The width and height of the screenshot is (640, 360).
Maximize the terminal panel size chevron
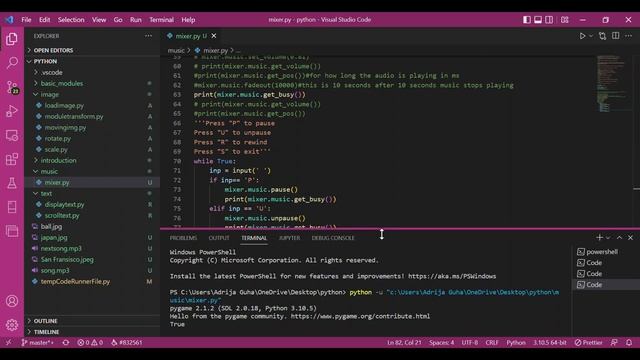[x=619, y=238]
